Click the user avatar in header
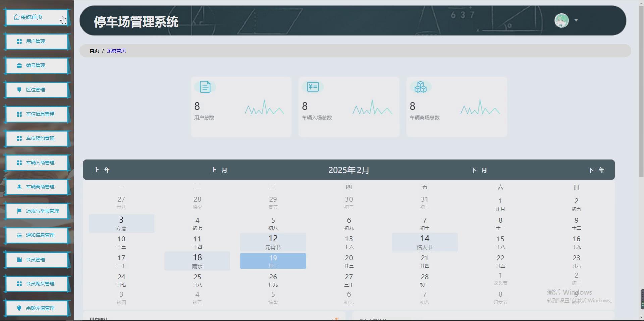644x321 pixels. pyautogui.click(x=561, y=20)
